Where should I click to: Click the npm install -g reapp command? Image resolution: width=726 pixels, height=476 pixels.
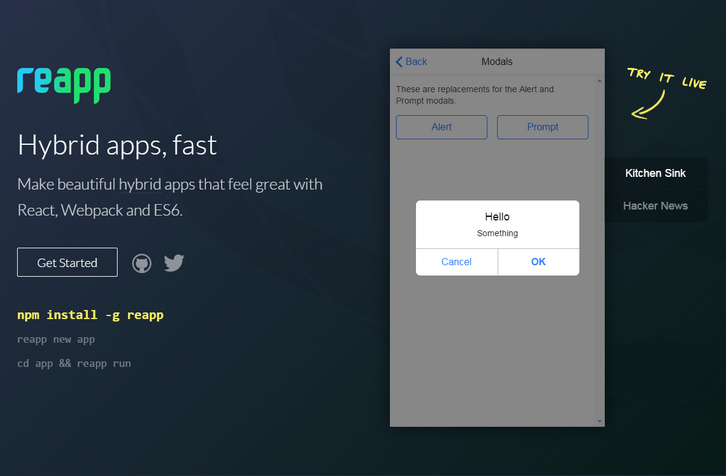point(90,315)
